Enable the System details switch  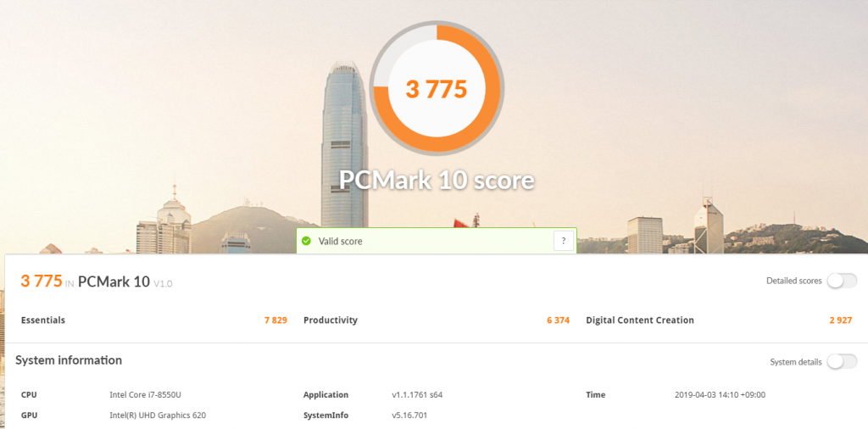(x=842, y=362)
